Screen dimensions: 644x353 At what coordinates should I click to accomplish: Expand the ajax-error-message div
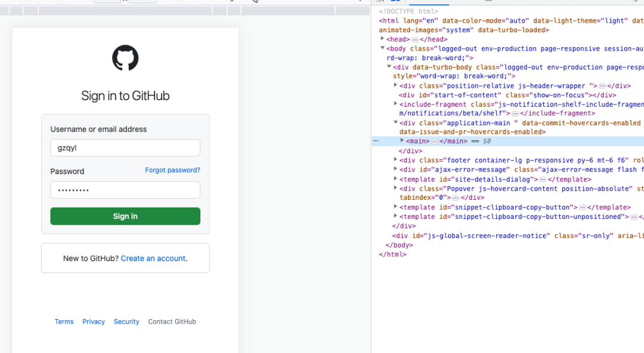point(395,169)
